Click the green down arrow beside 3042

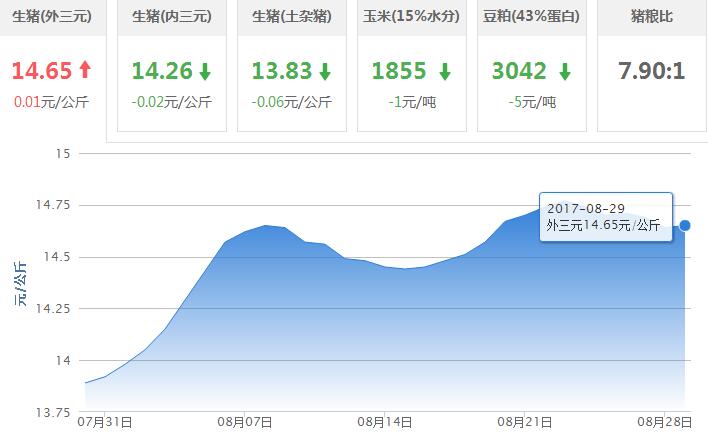[x=565, y=72]
